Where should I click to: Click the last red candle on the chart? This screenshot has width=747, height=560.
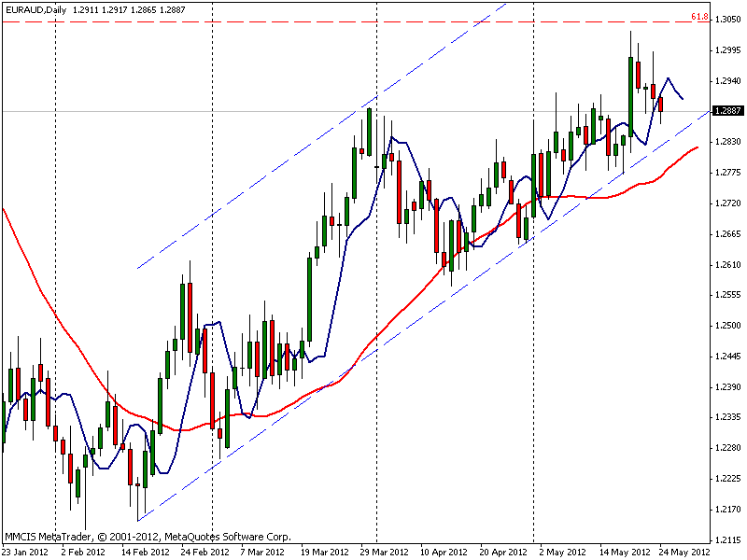661,105
